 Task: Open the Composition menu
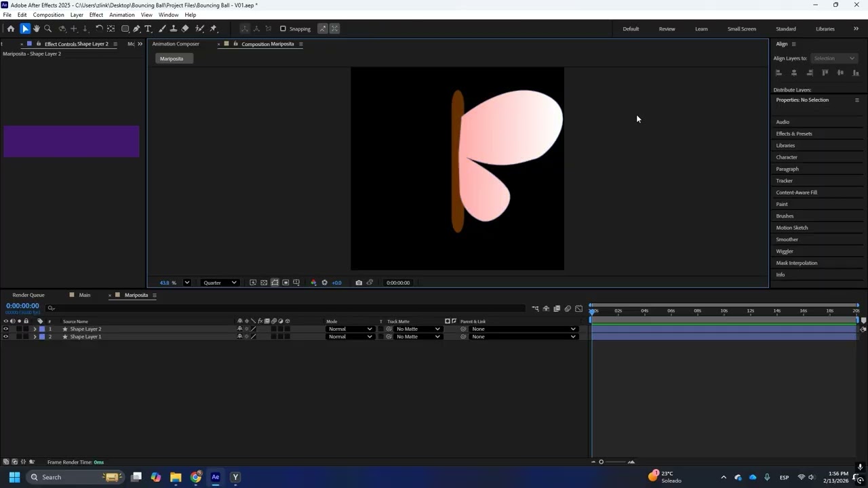(x=48, y=15)
